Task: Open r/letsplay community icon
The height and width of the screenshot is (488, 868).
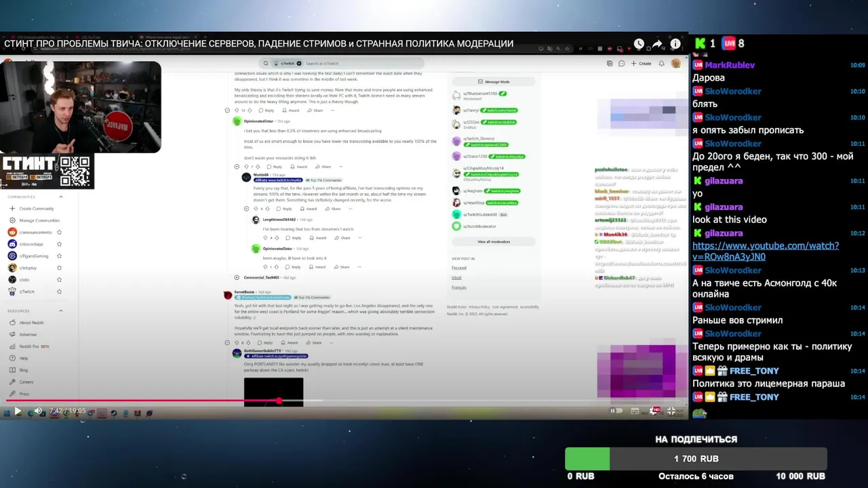Action: coord(12,268)
